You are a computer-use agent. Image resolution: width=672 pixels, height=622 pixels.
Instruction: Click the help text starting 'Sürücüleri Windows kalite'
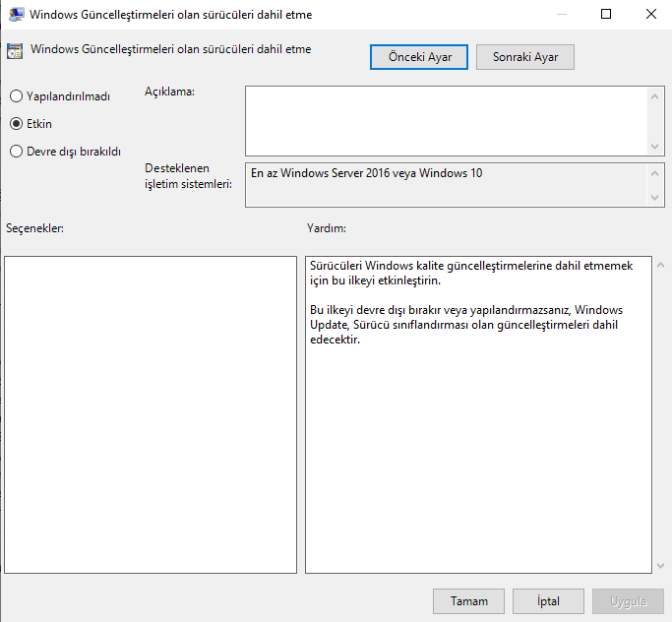[x=471, y=273]
